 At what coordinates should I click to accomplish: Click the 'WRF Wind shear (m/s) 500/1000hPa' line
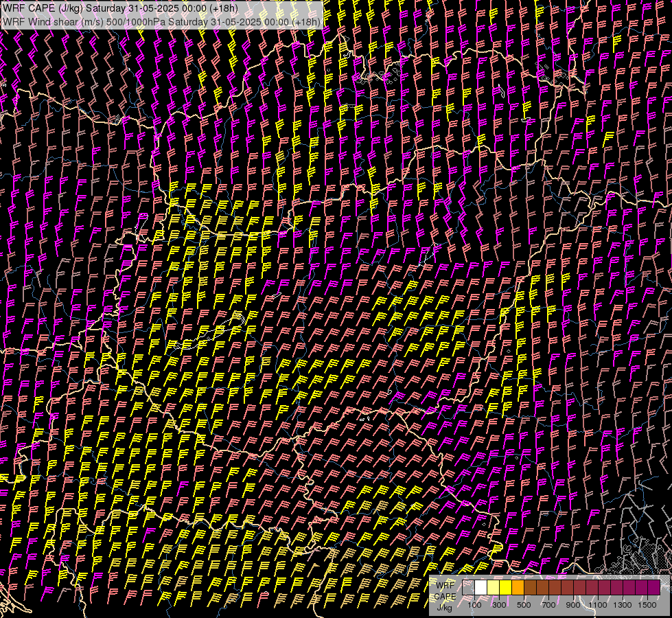(161, 22)
